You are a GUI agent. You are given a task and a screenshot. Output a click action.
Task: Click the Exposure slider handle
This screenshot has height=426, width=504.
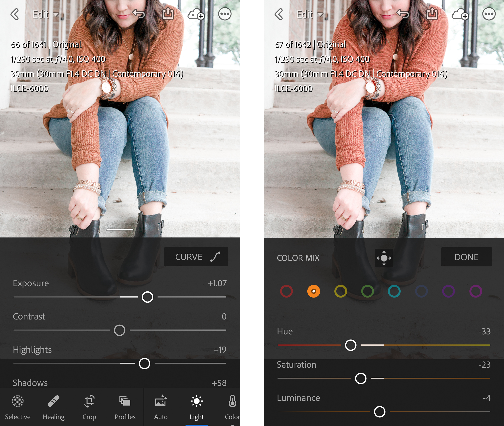[148, 297]
